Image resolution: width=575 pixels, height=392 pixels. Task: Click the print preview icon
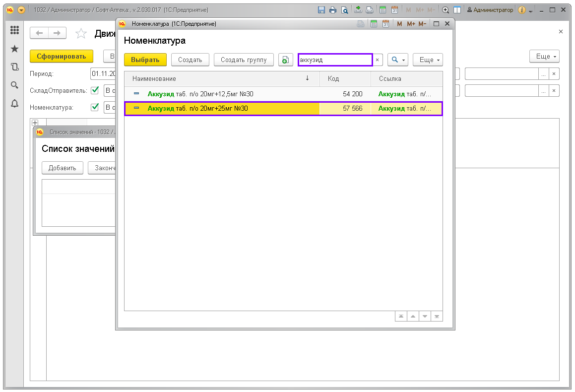coord(344,10)
